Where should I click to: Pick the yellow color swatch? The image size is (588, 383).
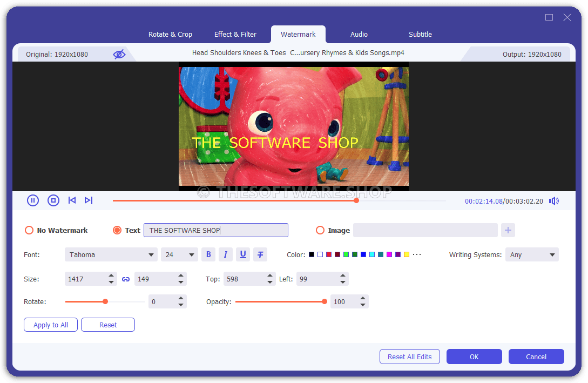coord(407,254)
